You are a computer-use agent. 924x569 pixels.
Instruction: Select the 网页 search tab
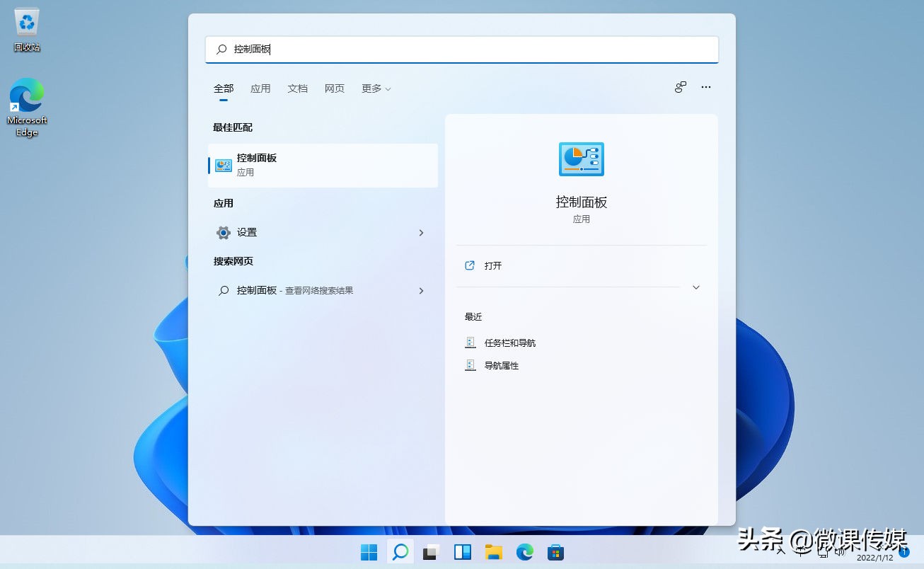pyautogui.click(x=334, y=88)
